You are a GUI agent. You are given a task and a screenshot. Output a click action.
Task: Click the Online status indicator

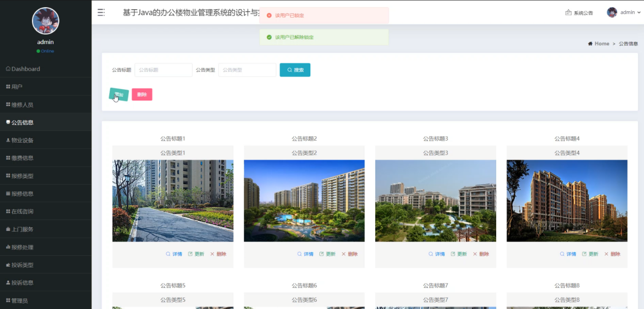coord(45,51)
